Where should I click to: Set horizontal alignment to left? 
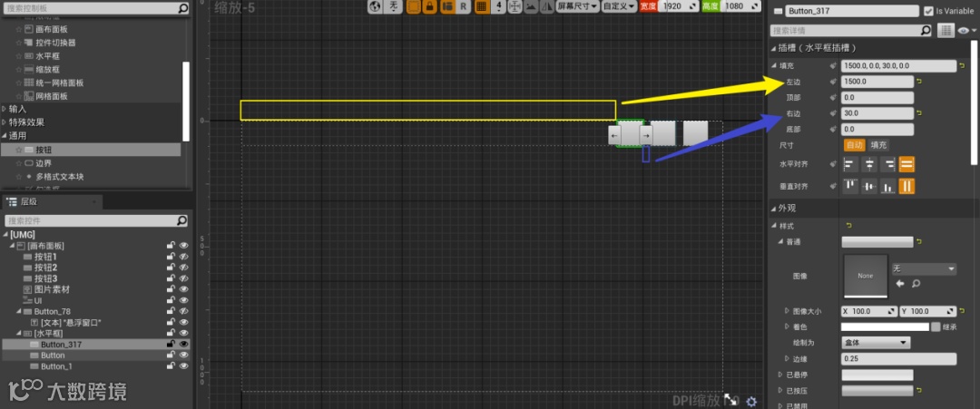tap(850, 164)
